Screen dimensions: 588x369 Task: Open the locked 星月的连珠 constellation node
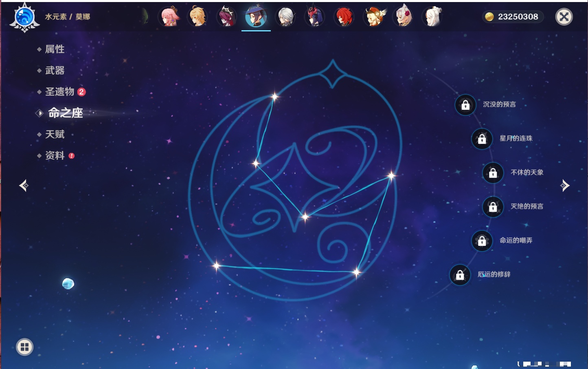pos(482,139)
